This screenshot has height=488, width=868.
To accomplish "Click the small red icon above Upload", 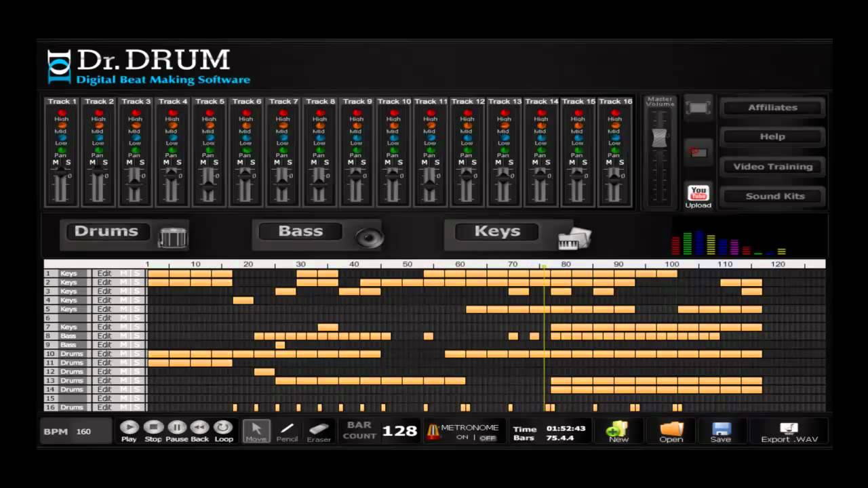I will tap(698, 152).
